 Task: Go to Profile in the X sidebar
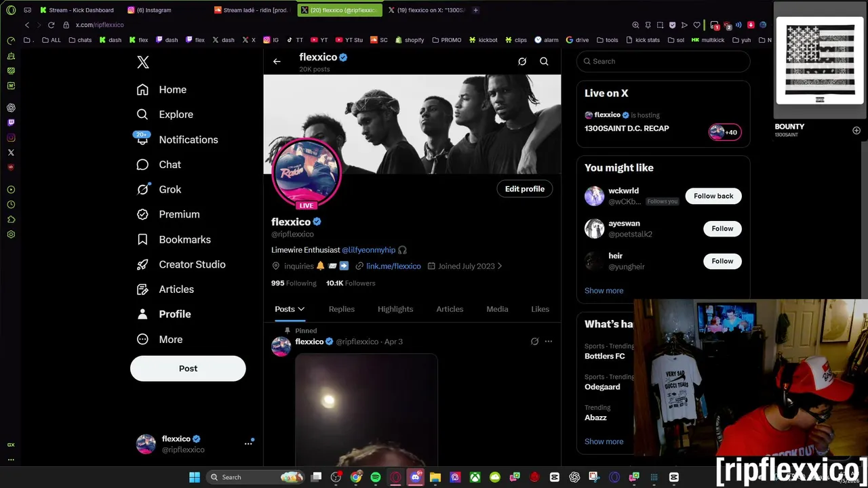(163, 314)
